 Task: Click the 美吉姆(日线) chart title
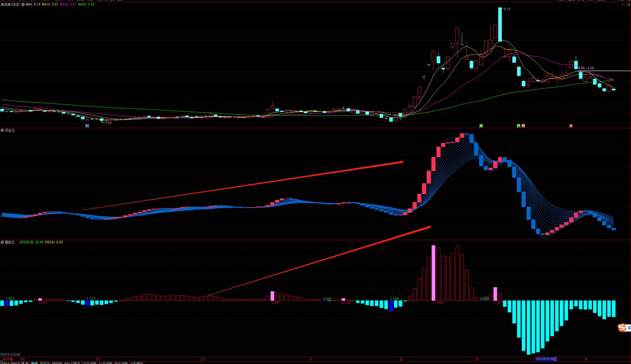click(10, 4)
